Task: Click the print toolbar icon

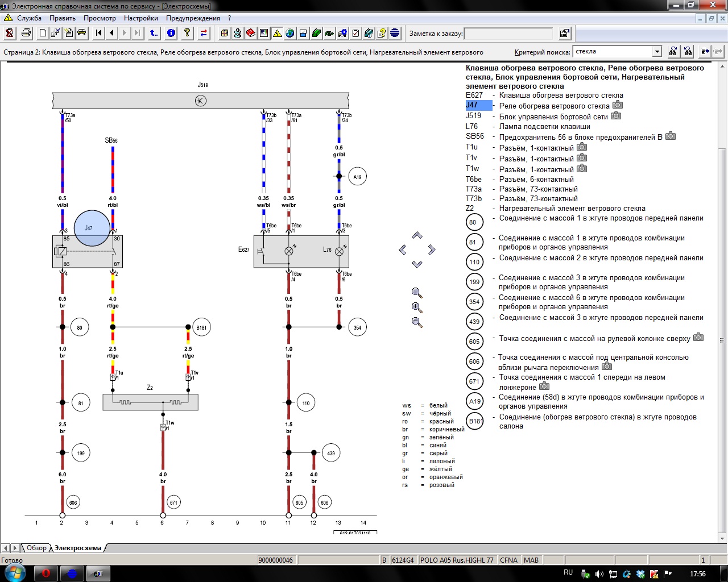Action: (x=26, y=33)
